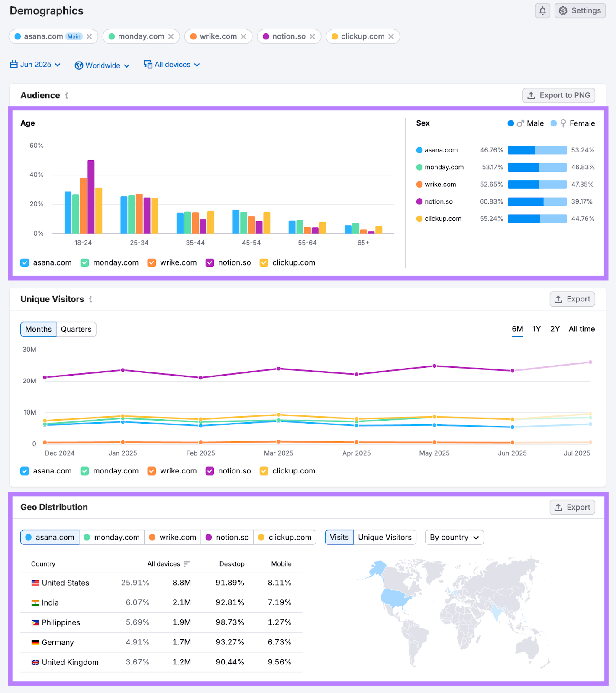Click the Unique Visitors info icon
The width and height of the screenshot is (616, 693).
pyautogui.click(x=90, y=299)
